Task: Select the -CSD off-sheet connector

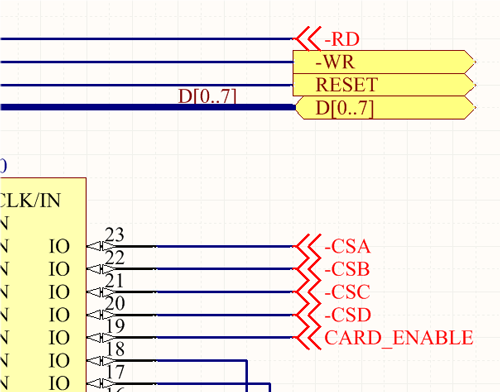Action: click(307, 315)
